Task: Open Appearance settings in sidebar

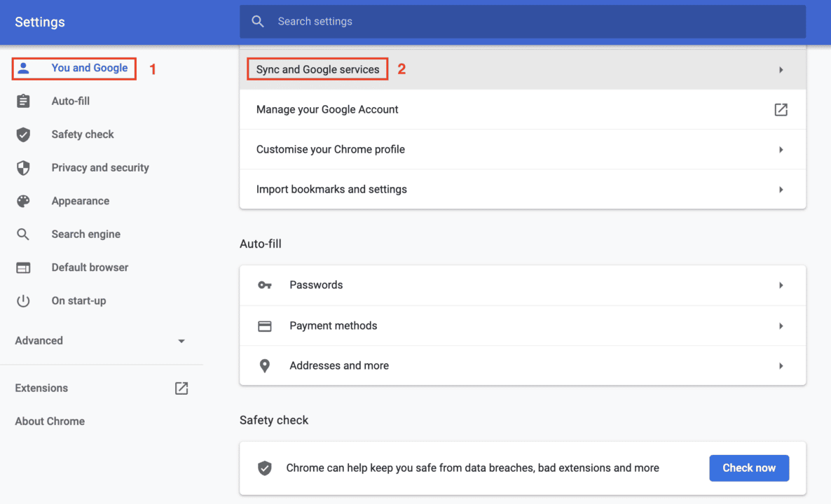Action: click(x=81, y=201)
